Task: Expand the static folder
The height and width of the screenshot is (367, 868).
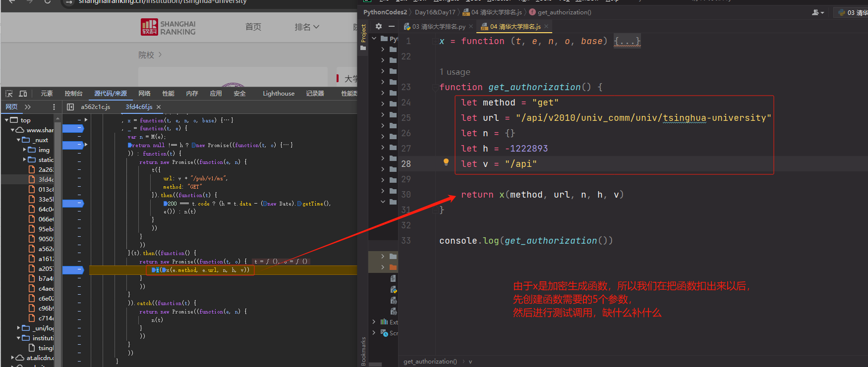Action: [x=24, y=159]
